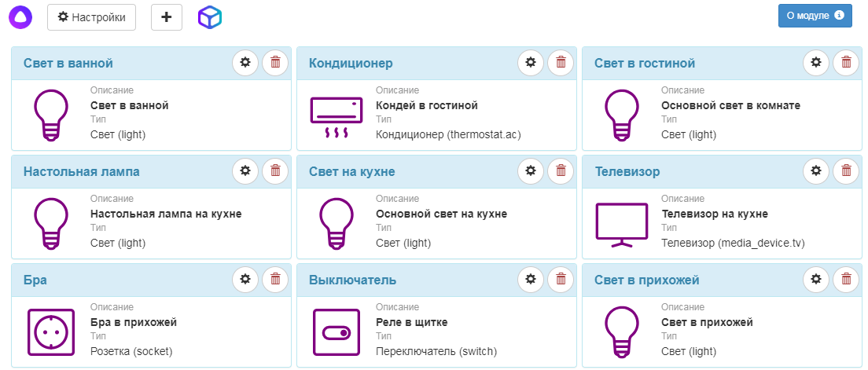Click the socket icon on Бра card
The image size is (868, 370).
coord(51,331)
